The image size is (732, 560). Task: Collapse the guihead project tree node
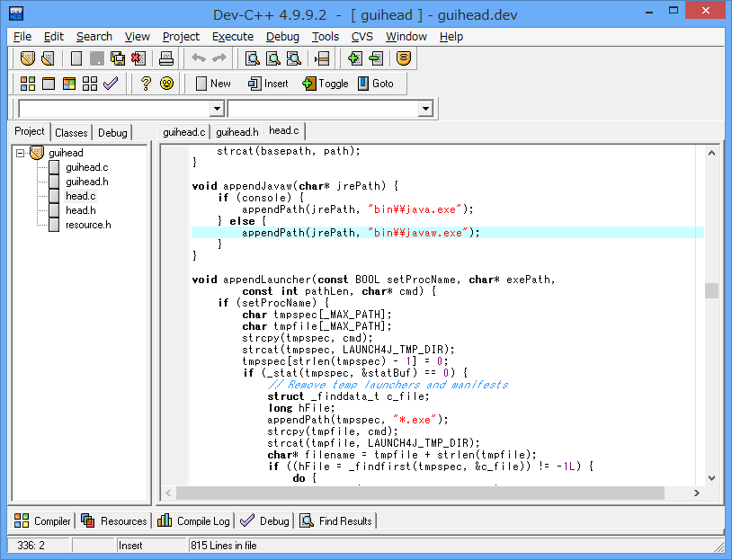pos(20,153)
